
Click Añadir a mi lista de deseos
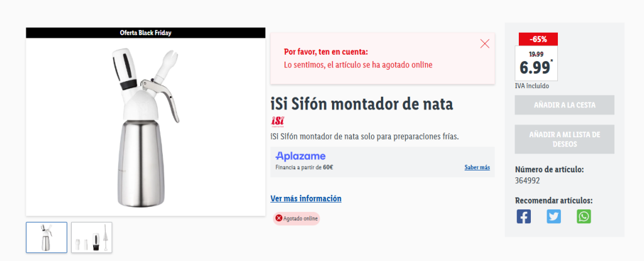pyautogui.click(x=564, y=139)
